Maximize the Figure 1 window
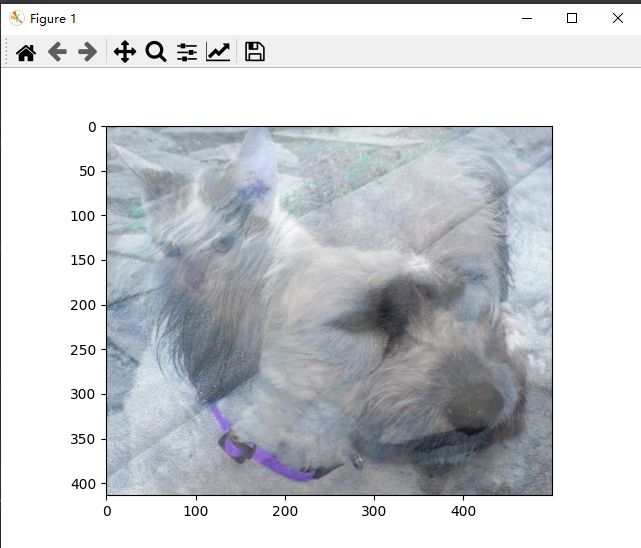Viewport: 641px width, 548px height. [572, 18]
